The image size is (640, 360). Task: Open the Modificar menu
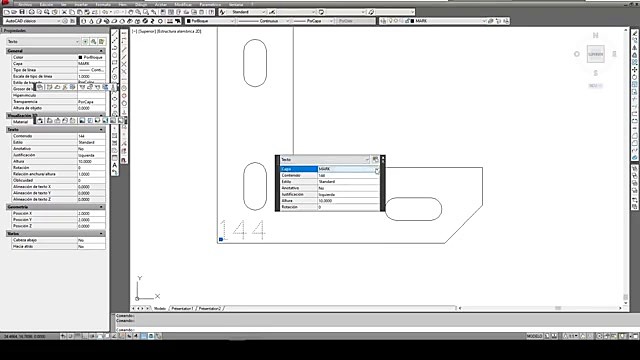[x=183, y=4]
